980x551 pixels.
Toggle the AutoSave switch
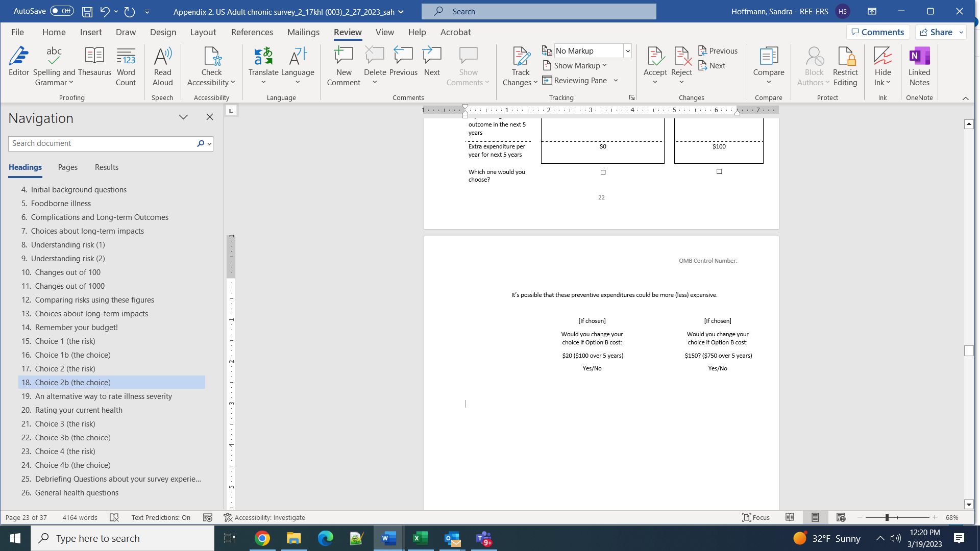point(62,11)
